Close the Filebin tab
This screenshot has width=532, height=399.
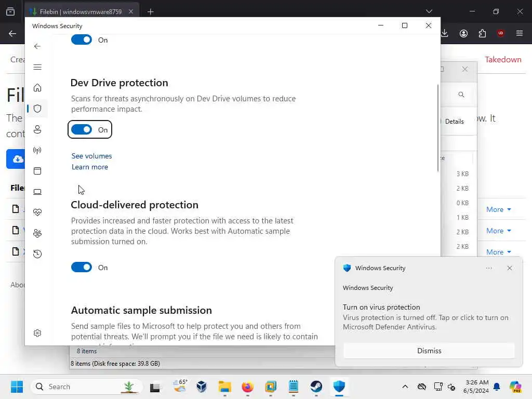click(131, 12)
